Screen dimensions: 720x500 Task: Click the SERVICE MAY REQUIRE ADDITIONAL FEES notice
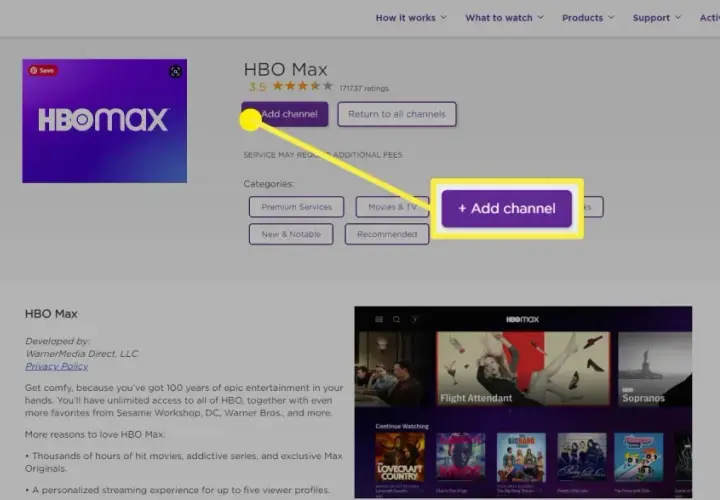click(323, 155)
